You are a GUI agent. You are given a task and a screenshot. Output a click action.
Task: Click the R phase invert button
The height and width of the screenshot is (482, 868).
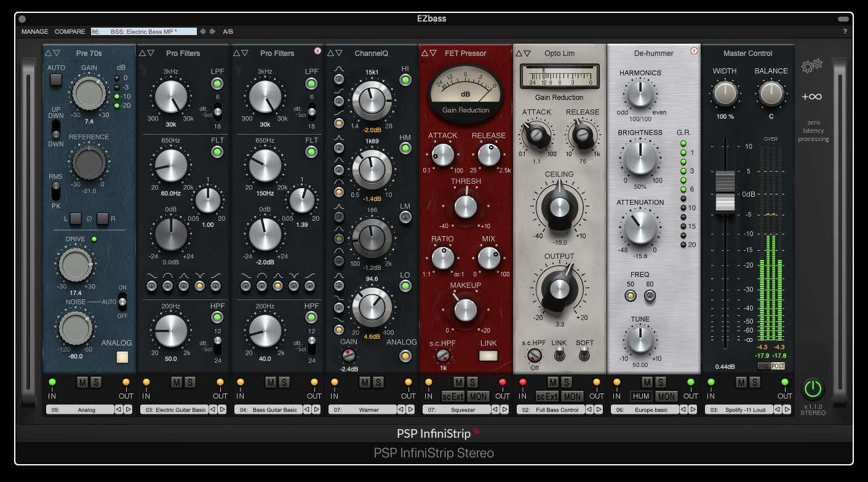[x=103, y=218]
